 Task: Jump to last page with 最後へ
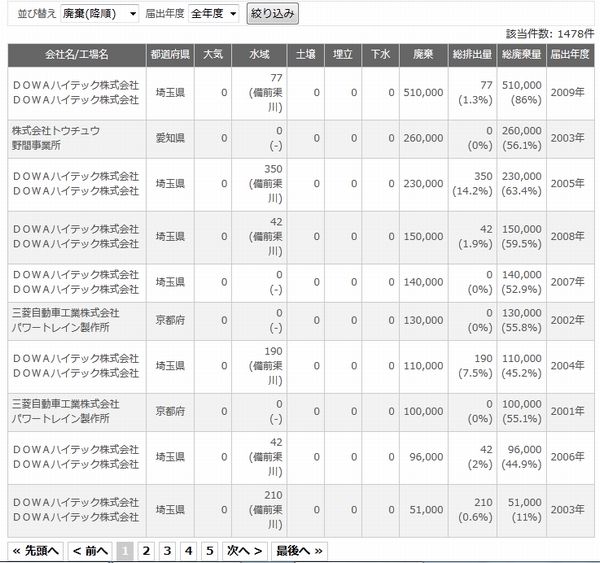point(299,551)
